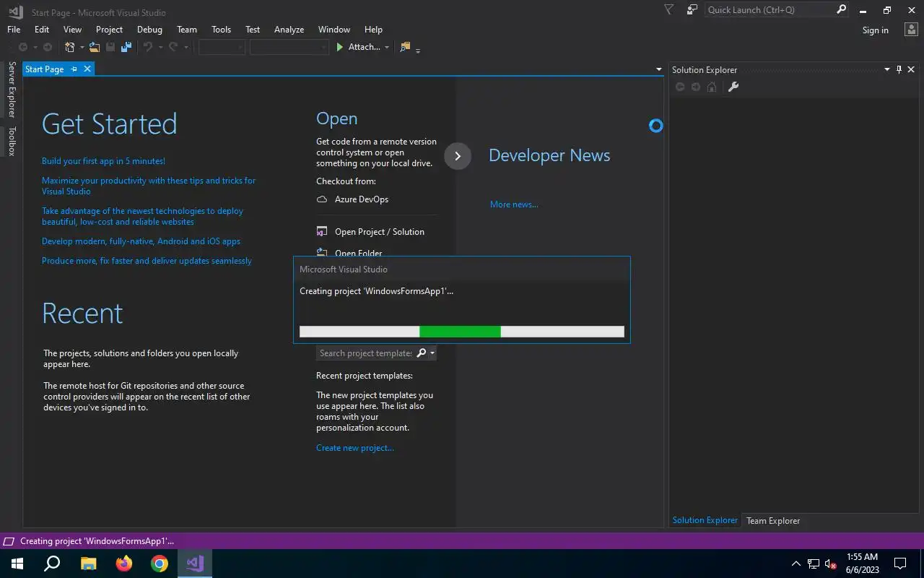Image resolution: width=924 pixels, height=578 pixels.
Task: Open Firefox from the taskbar
Action: click(x=124, y=564)
